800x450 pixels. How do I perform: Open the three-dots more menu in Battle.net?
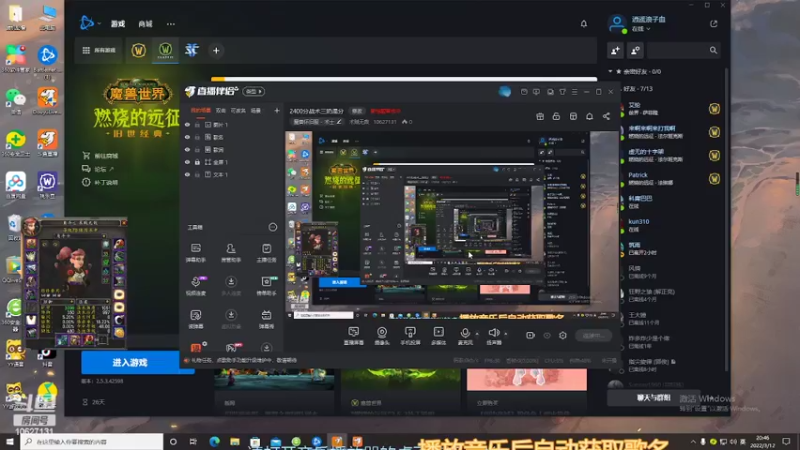[x=171, y=24]
